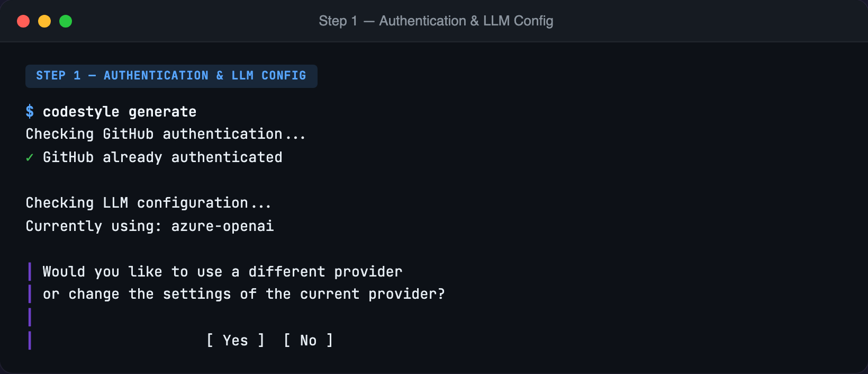868x374 pixels.
Task: Click the azure-openai provider name
Action: pos(222,226)
